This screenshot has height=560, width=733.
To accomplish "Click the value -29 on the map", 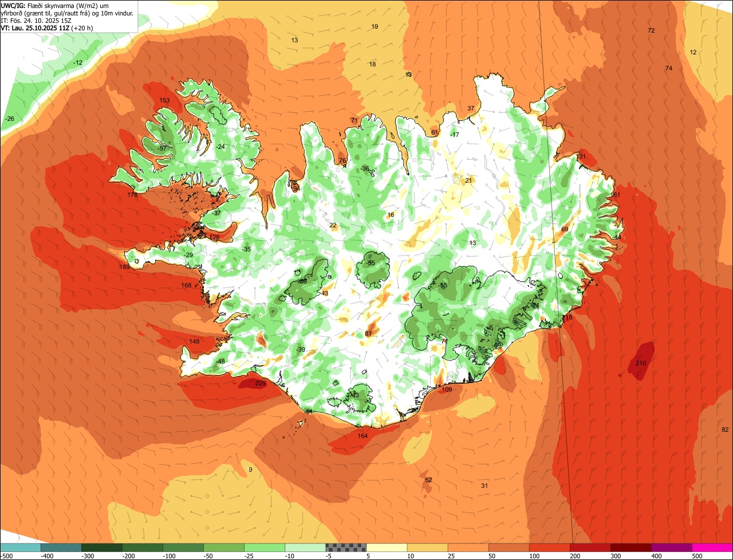I will (x=188, y=255).
